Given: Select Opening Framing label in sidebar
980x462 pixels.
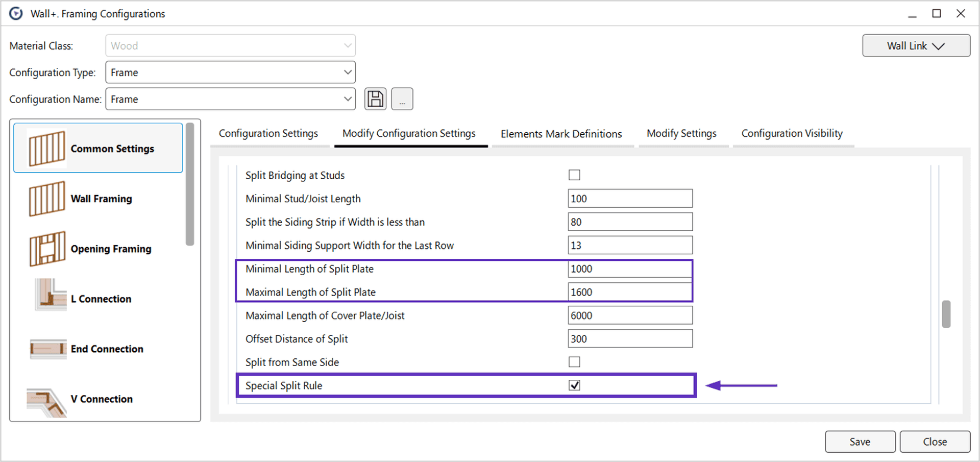Looking at the screenshot, I should click(x=111, y=249).
